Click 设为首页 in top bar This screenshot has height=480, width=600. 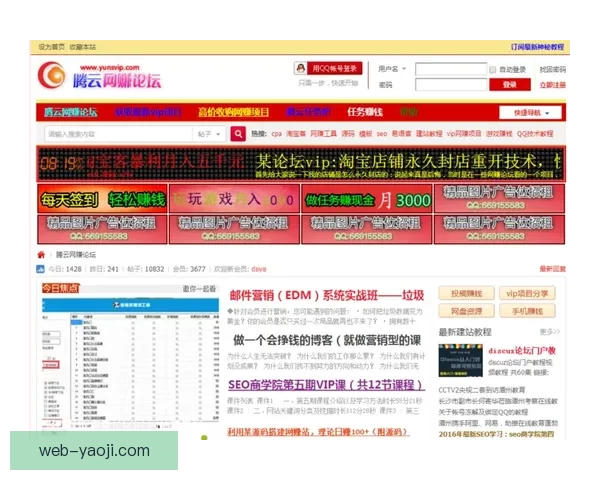coord(51,47)
